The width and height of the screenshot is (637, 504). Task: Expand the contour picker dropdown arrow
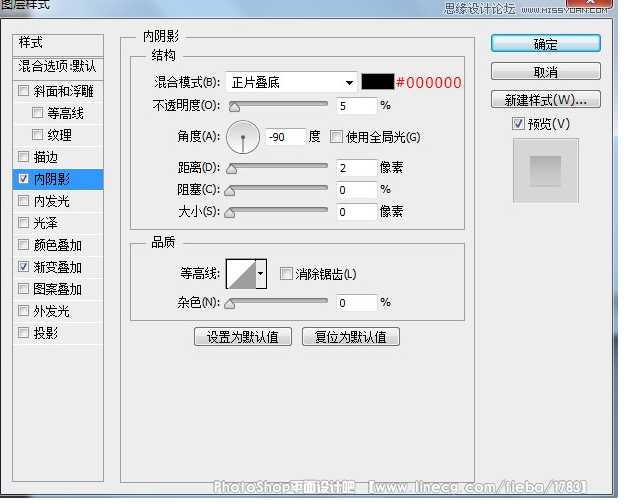[261, 273]
